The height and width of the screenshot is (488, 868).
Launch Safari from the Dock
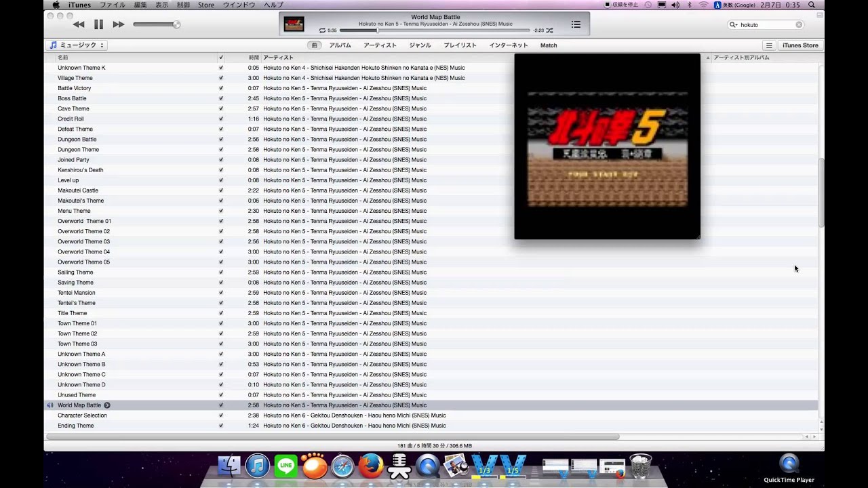[x=342, y=466]
